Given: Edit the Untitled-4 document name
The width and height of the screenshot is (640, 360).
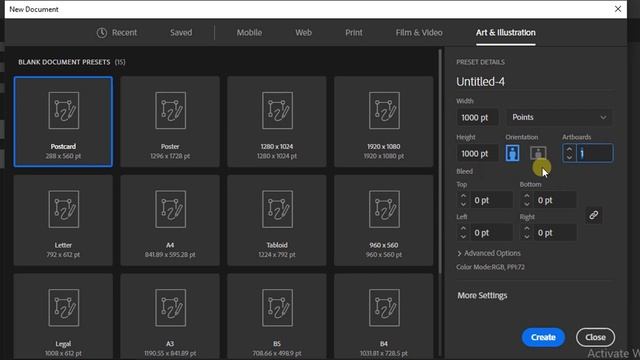Looking at the screenshot, I should (480, 82).
